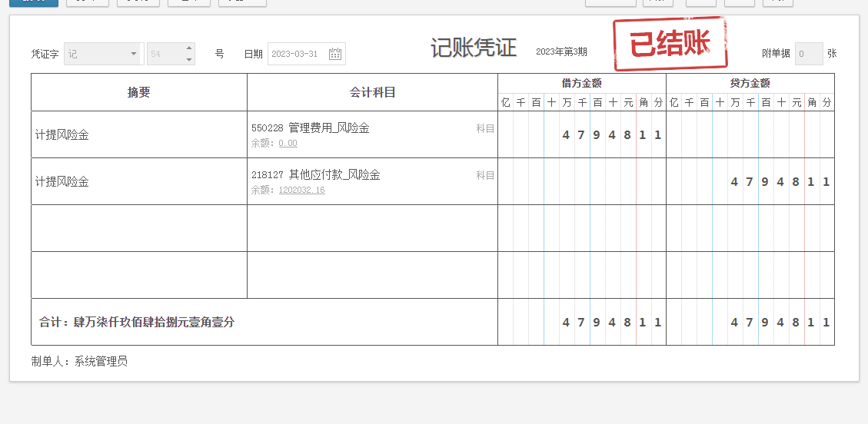
Task: Click the voucher number field showing 54
Action: point(164,54)
